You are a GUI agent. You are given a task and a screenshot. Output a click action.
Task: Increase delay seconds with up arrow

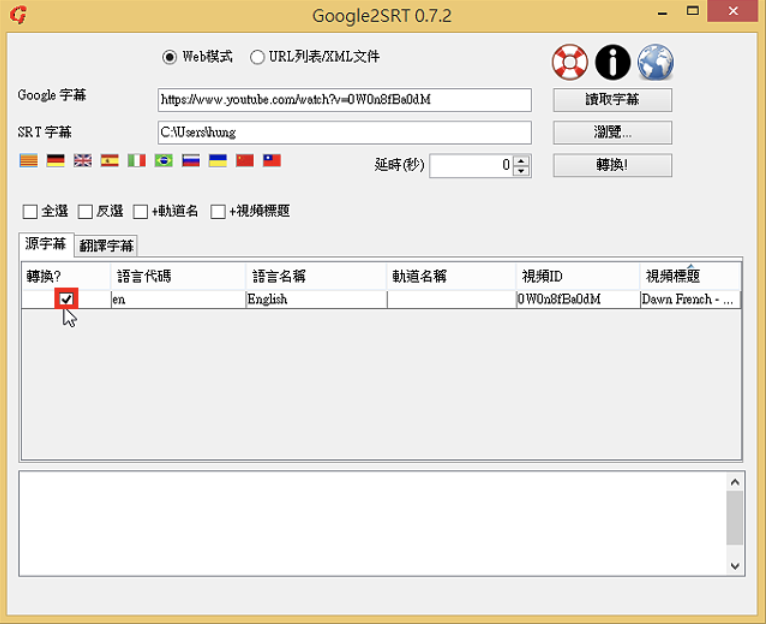click(x=521, y=161)
